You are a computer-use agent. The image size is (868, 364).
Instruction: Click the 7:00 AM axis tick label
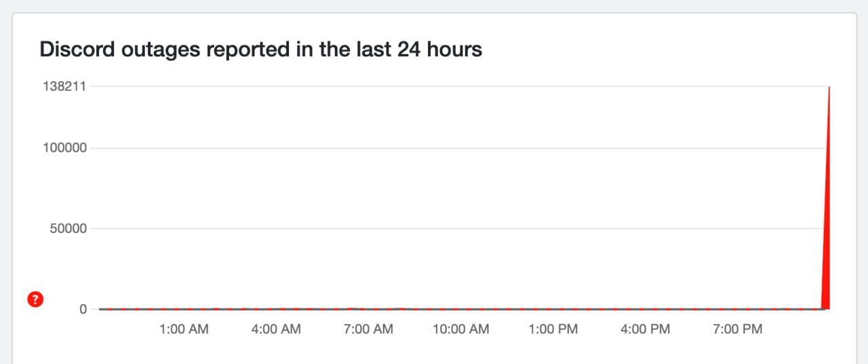coord(368,329)
